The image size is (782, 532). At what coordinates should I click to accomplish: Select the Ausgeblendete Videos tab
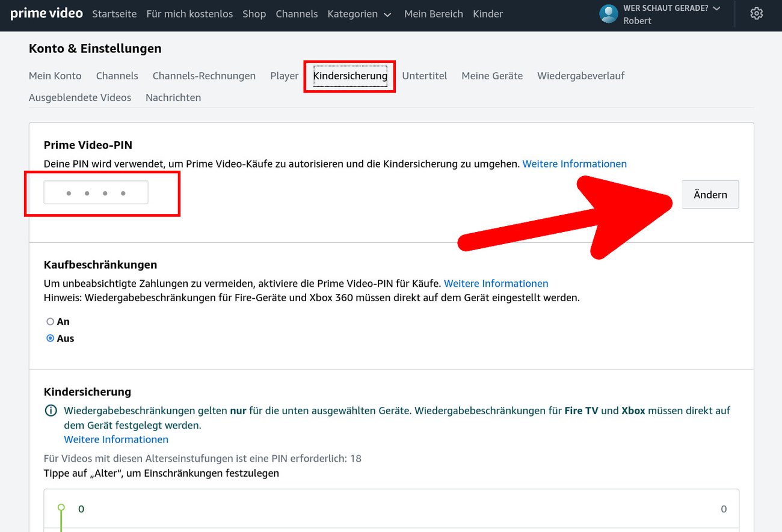click(80, 97)
